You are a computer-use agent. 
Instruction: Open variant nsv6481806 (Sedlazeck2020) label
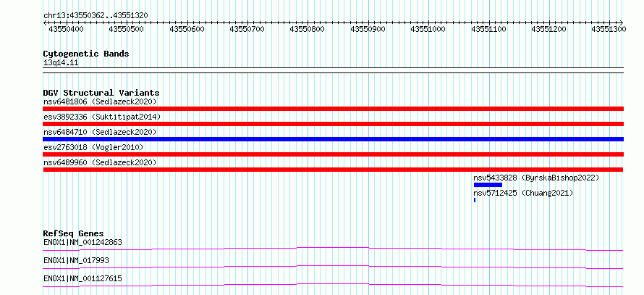coord(100,101)
